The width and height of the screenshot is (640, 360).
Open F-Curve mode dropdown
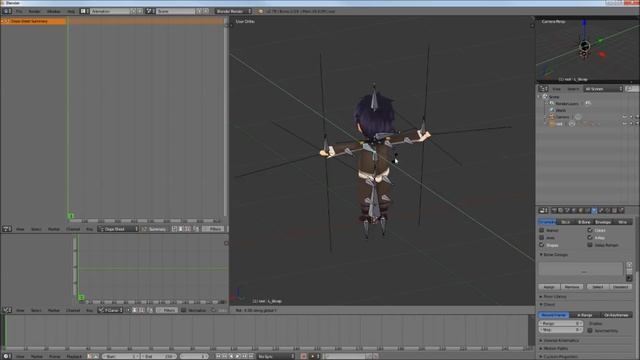click(110, 310)
